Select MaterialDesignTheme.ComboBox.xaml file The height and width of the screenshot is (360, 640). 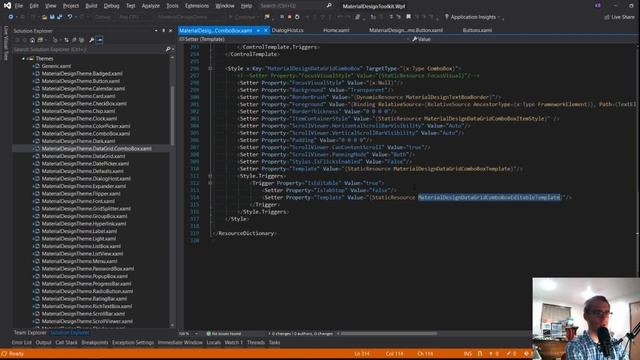tap(86, 133)
